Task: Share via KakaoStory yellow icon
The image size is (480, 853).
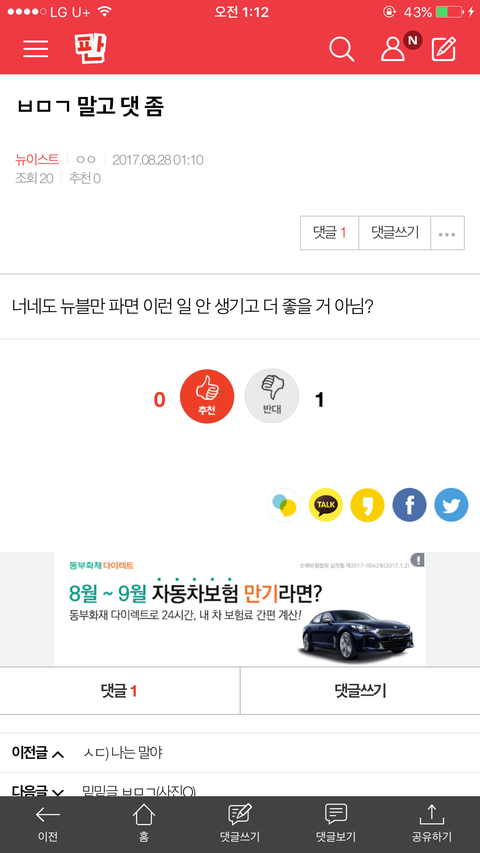Action: (367, 505)
